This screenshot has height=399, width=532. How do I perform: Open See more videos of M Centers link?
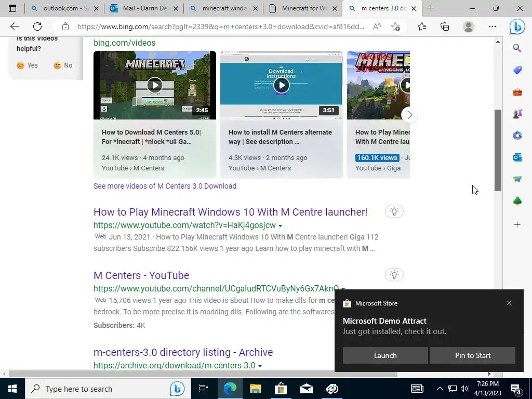165,186
